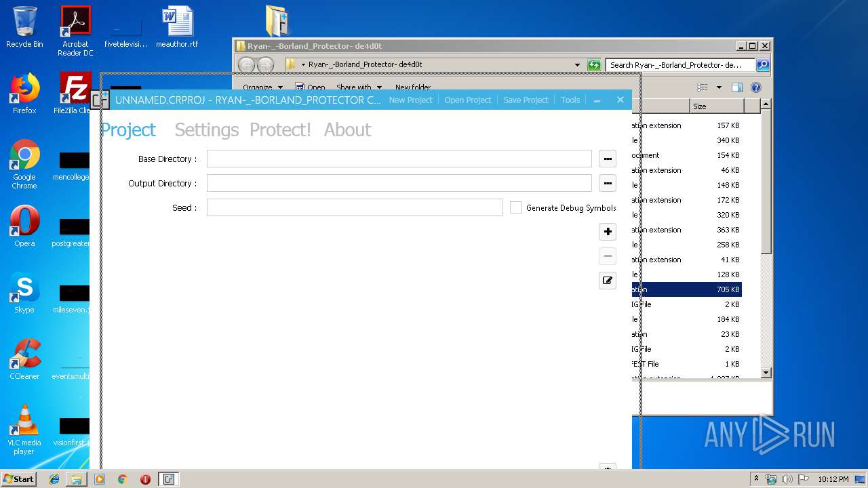Open CCleaner desktop shortcut
Screen dimensions: 868x488
pyautogui.click(x=24, y=359)
